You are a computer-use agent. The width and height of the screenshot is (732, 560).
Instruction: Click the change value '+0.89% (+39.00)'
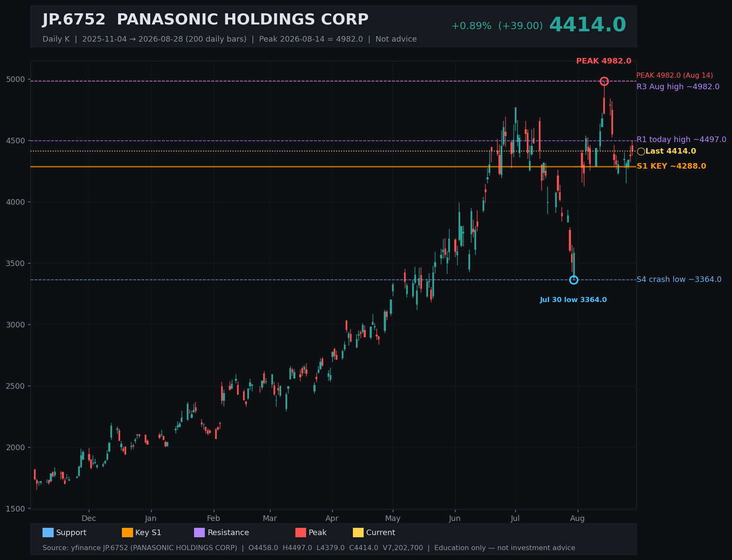click(x=497, y=26)
